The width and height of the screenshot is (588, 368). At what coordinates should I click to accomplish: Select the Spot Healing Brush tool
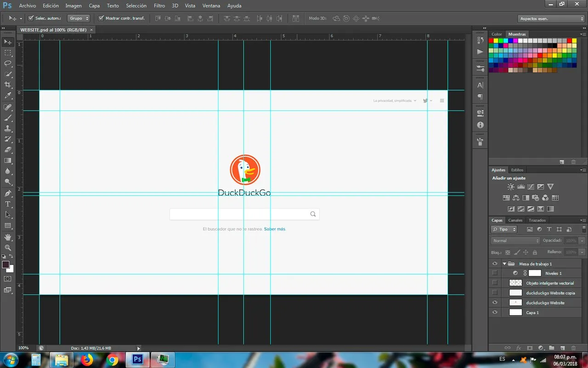click(8, 107)
